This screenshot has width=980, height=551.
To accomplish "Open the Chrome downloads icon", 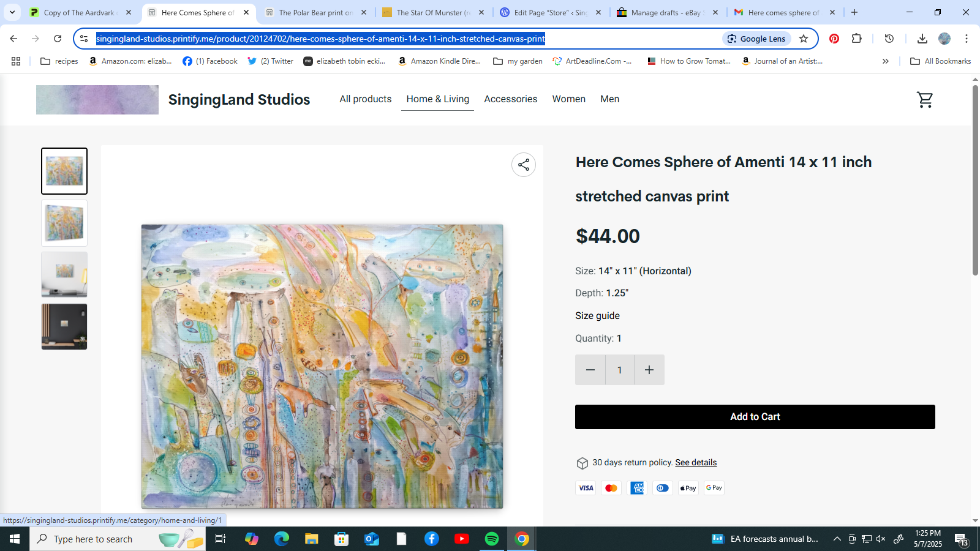I will (922, 39).
